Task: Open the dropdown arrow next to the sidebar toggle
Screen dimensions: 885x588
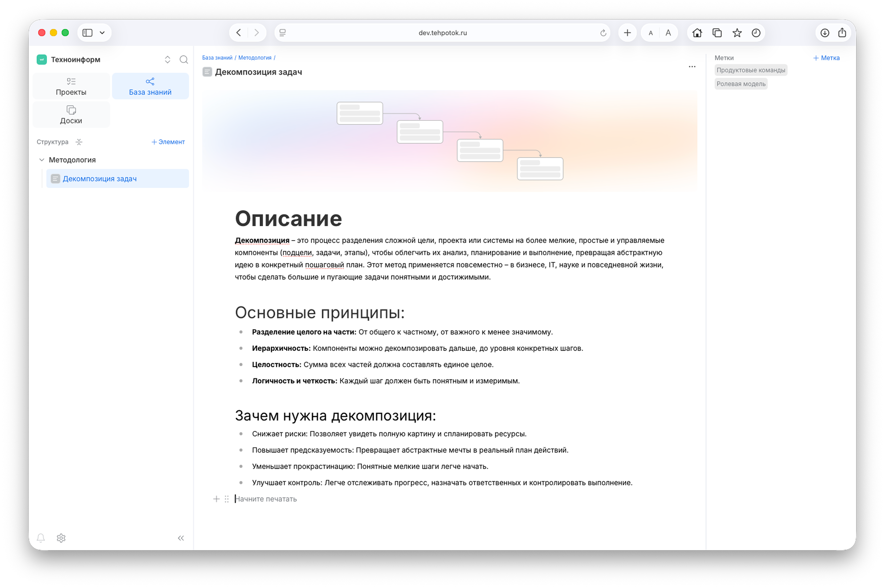Action: point(102,33)
